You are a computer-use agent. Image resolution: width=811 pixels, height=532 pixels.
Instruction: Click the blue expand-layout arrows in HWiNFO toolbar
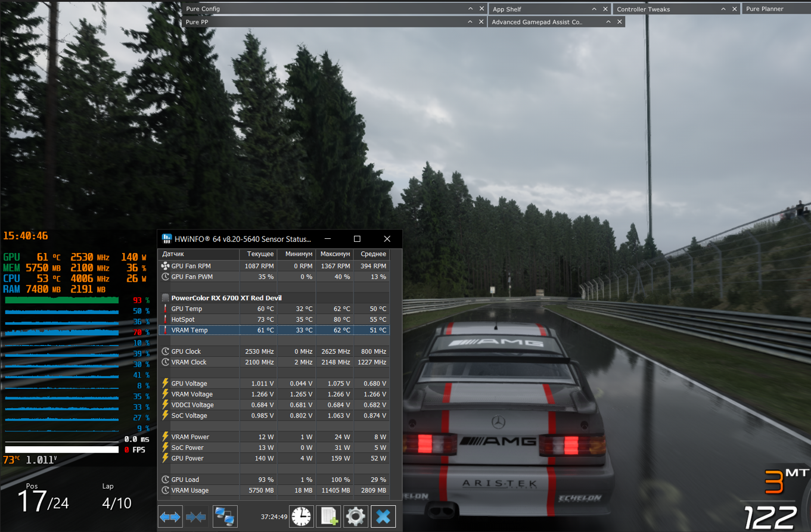coord(170,517)
